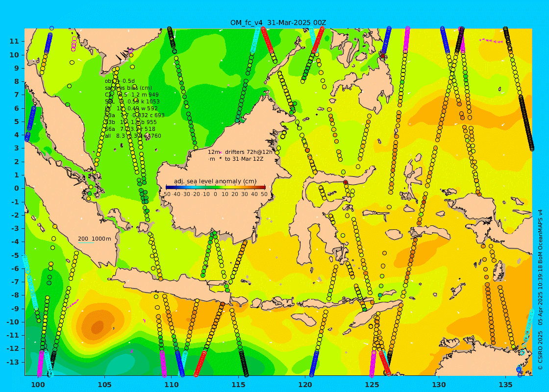549x392 pixels.
Task: Click latitude axis label 6
Action: (x=16, y=108)
